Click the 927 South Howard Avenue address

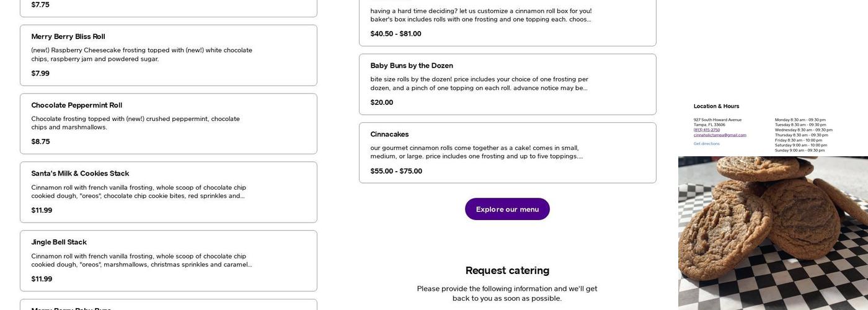717,120
